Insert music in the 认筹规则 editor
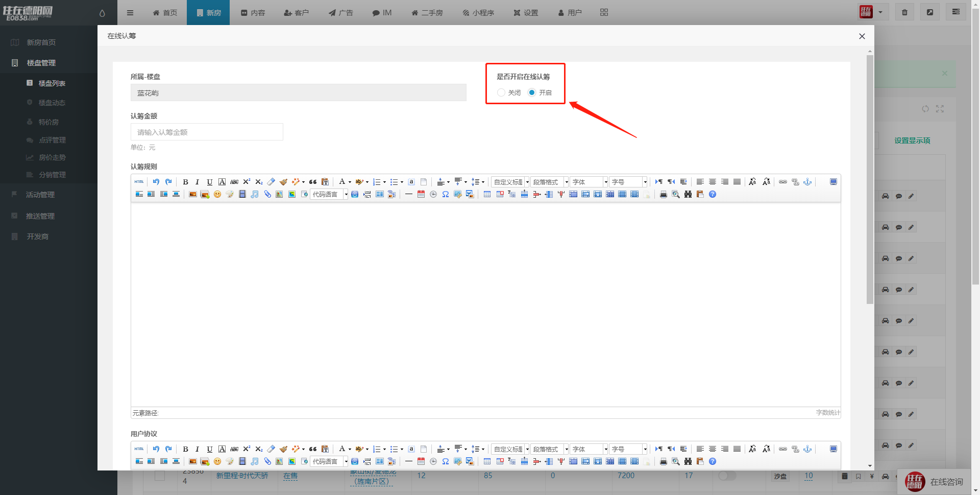The image size is (980, 495). (255, 194)
